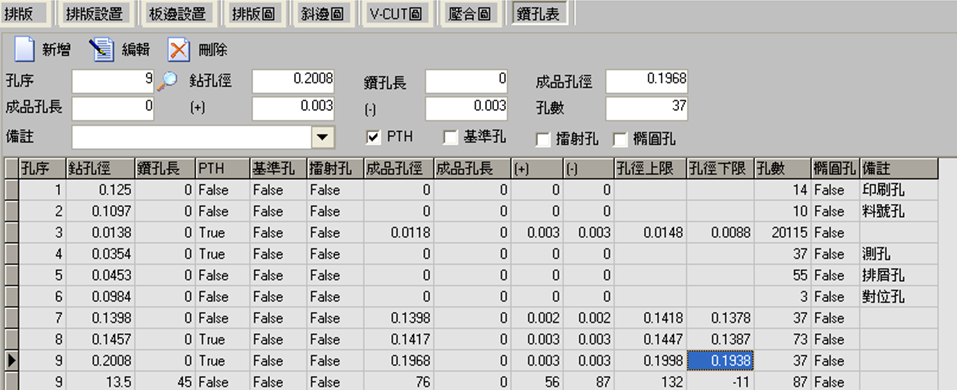Click the 鑽孔徑 input field showing 0.2008
The height and width of the screenshot is (390, 957).
point(294,81)
